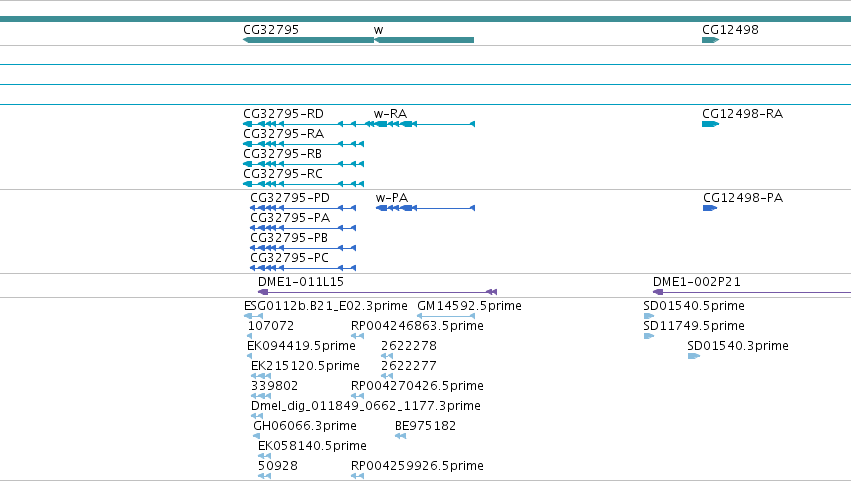Select the 50928 feature label
This screenshot has width=851, height=481.
point(278,466)
